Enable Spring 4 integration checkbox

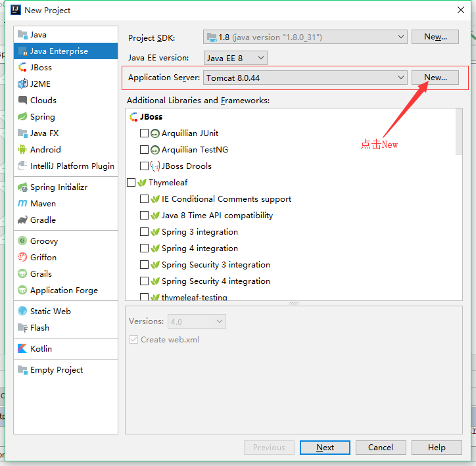pos(144,248)
